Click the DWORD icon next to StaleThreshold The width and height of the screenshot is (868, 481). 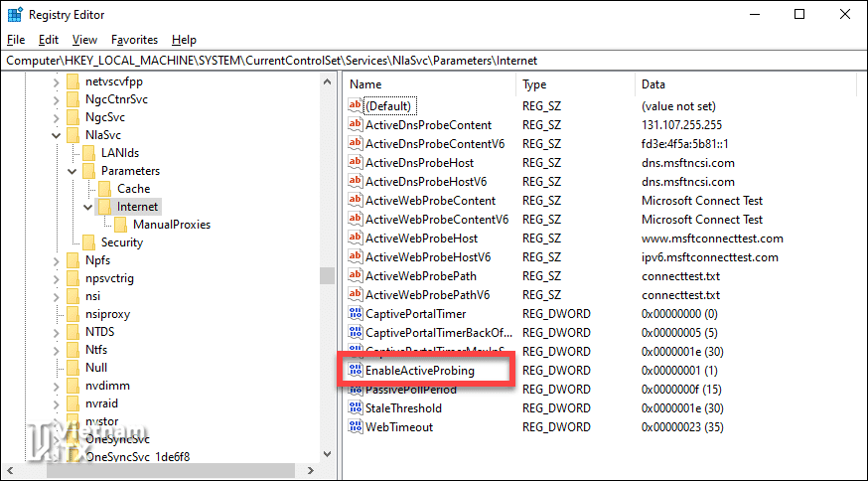pos(357,408)
